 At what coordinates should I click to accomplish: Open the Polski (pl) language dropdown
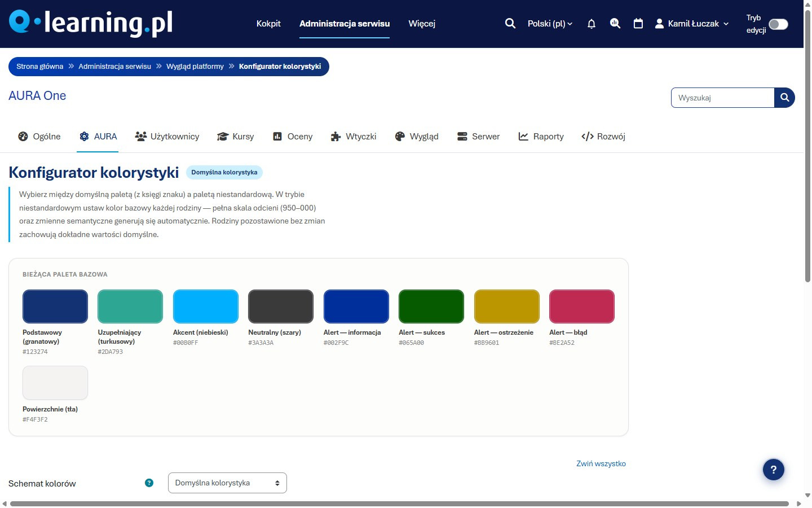(550, 24)
